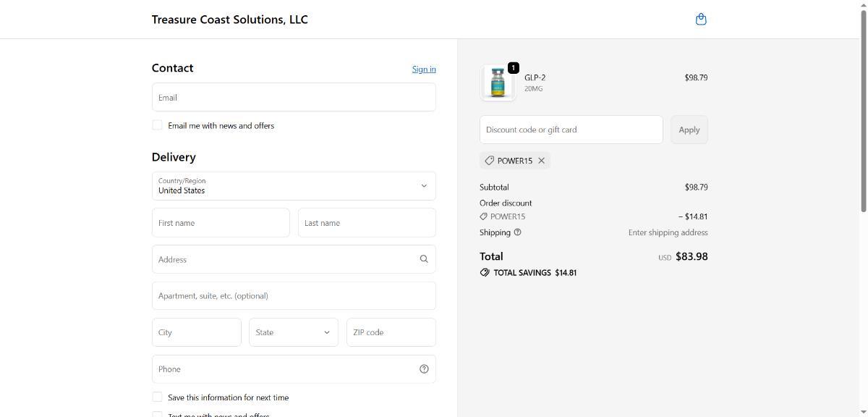Click the GLP-2 product thumbnail
Screen dimensions: 868x417
498,83
